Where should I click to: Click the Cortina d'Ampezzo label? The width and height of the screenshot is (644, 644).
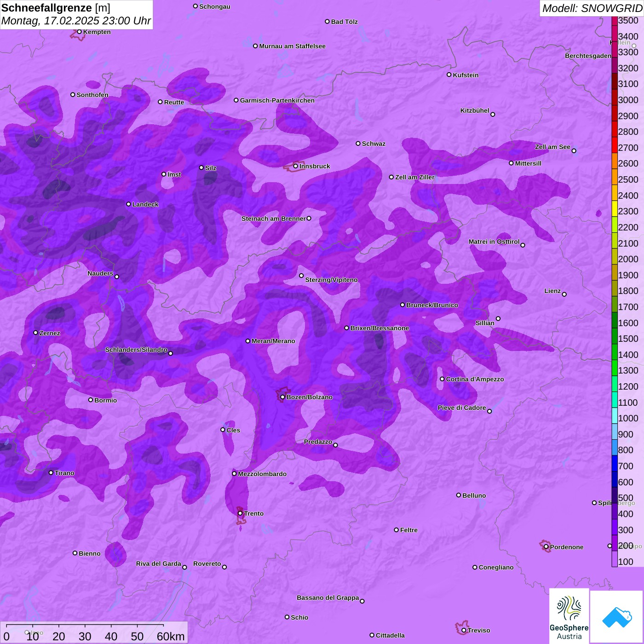475,379
